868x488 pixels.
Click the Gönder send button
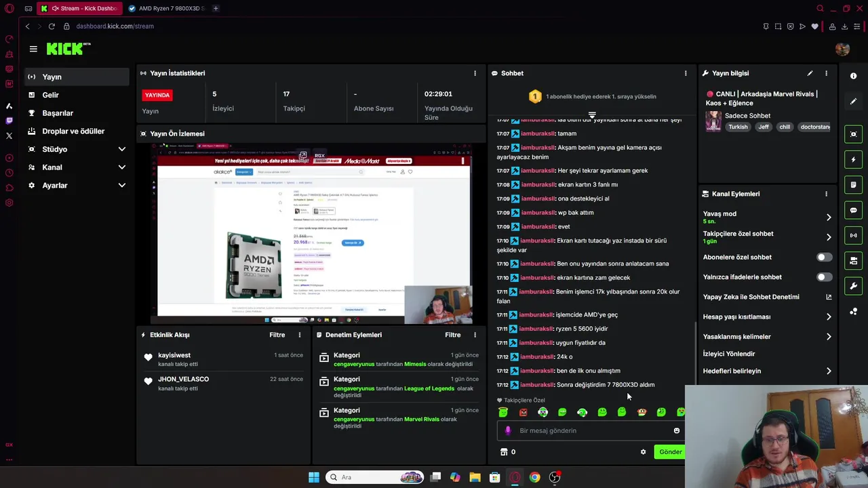click(x=670, y=452)
